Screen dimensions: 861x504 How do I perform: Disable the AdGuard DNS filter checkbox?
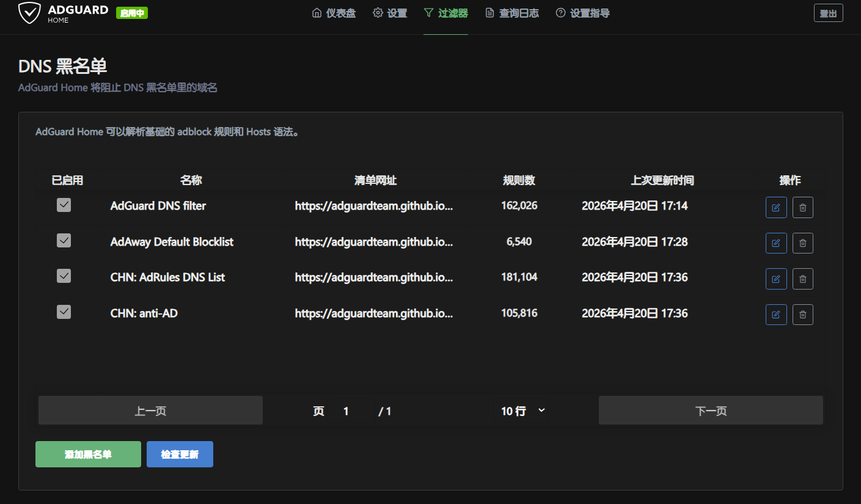(x=64, y=205)
